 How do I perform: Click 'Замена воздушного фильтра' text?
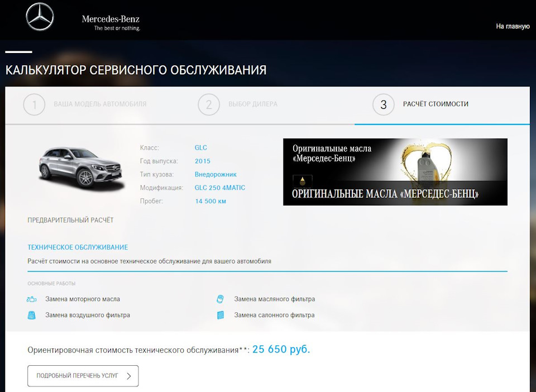(x=88, y=315)
